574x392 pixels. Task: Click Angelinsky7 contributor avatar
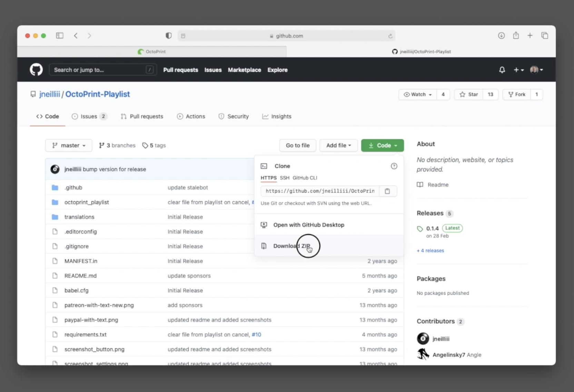(423, 354)
